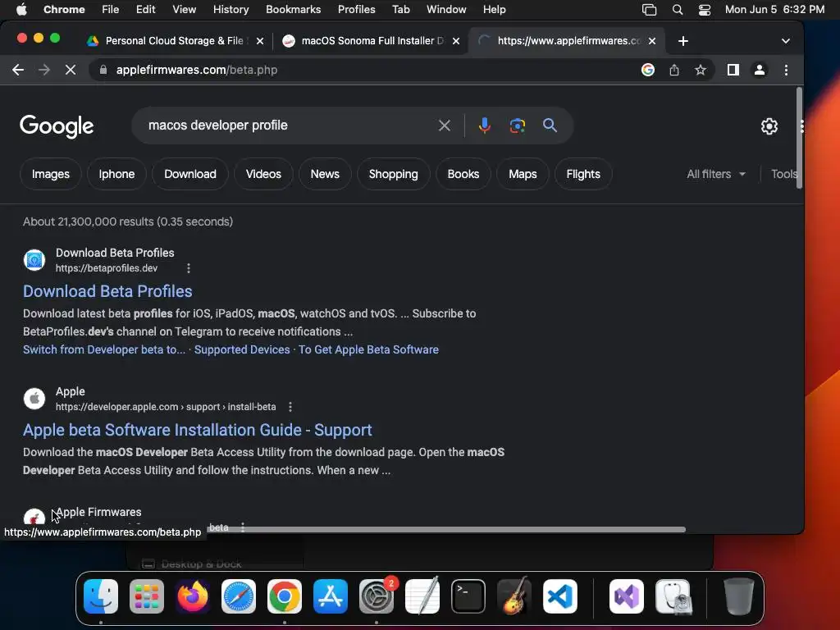
Task: Launch Safari from the Dock
Action: 239,596
